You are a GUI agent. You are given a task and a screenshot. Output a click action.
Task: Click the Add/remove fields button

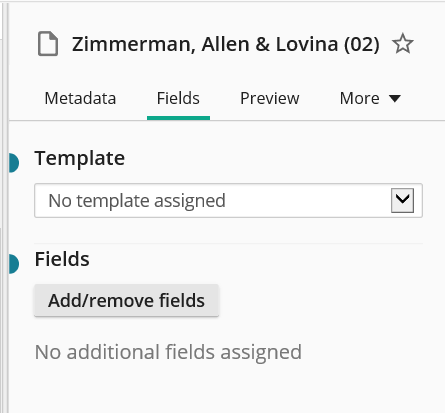pos(126,300)
